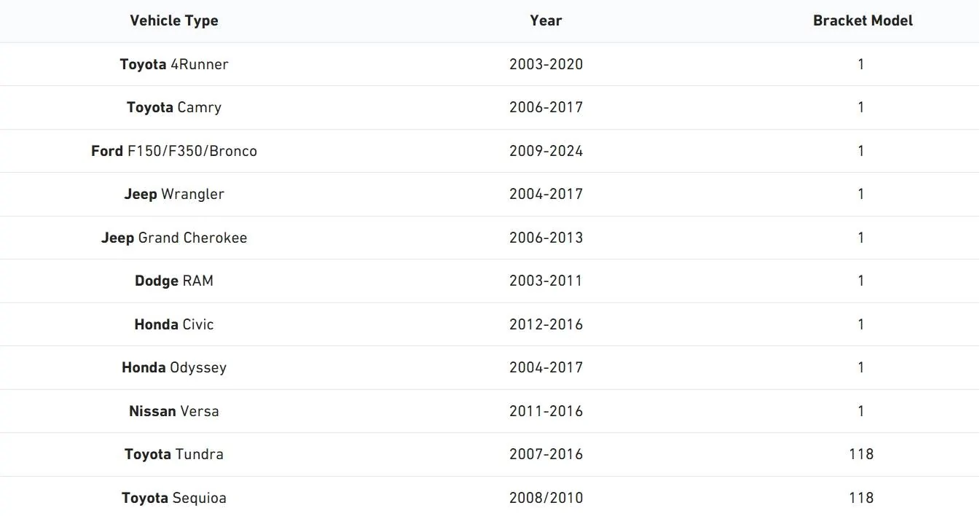Image resolution: width=980 pixels, height=516 pixels.
Task: Click the 2003-2020 year cell
Action: [546, 64]
